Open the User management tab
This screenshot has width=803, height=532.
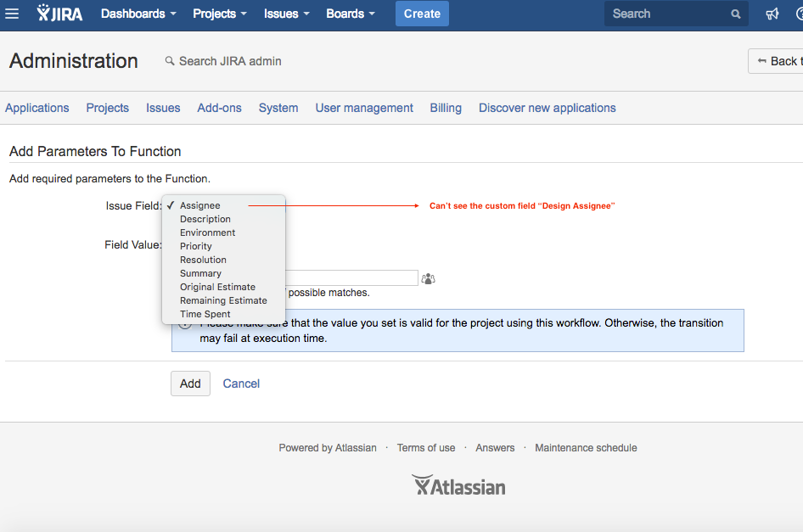point(364,108)
